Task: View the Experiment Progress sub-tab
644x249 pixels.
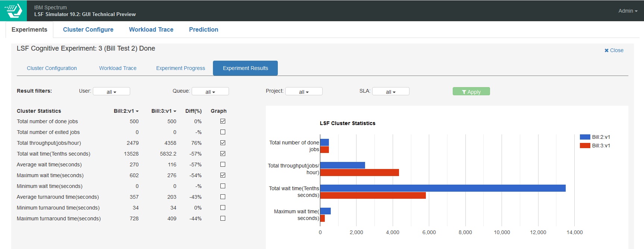Action: pos(180,68)
